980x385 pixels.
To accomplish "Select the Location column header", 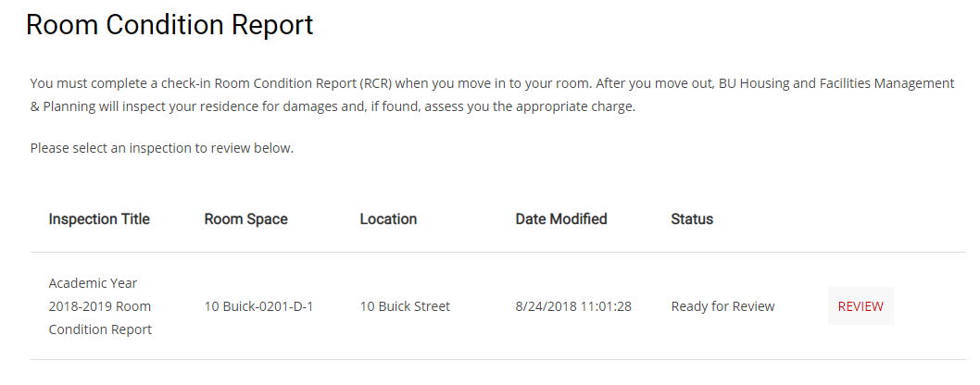I will pos(388,219).
